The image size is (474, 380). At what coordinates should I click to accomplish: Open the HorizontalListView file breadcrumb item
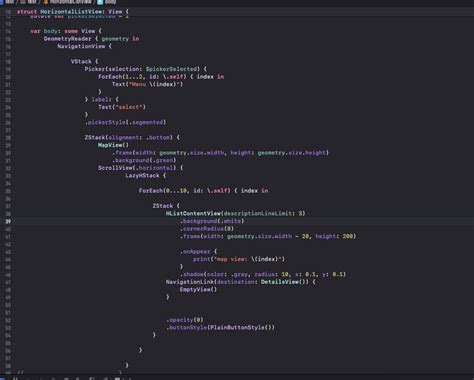[70, 2]
